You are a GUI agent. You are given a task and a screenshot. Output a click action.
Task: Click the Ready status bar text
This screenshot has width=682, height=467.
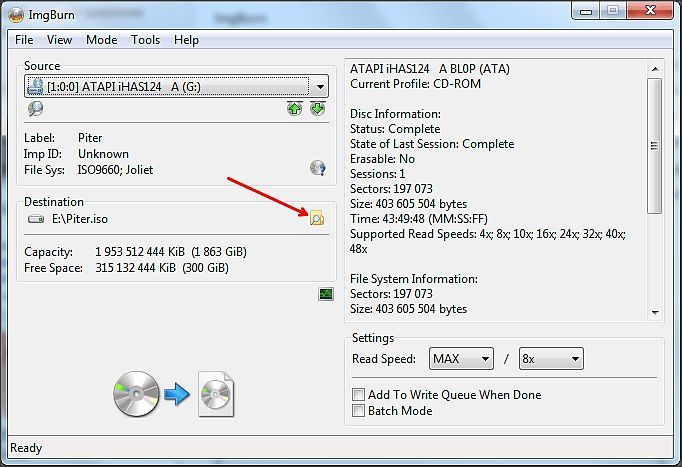point(26,448)
